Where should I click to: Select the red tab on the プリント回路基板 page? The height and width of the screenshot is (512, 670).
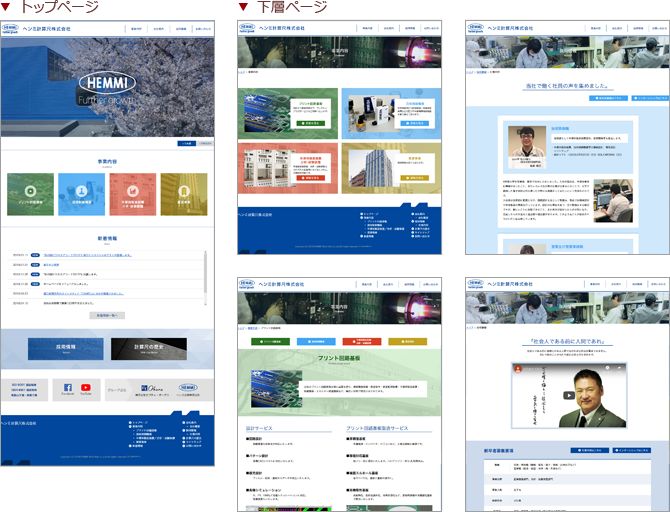coord(362,341)
